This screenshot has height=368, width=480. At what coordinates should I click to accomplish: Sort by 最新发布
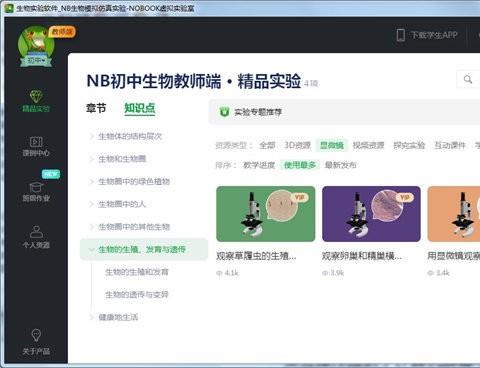click(x=341, y=165)
